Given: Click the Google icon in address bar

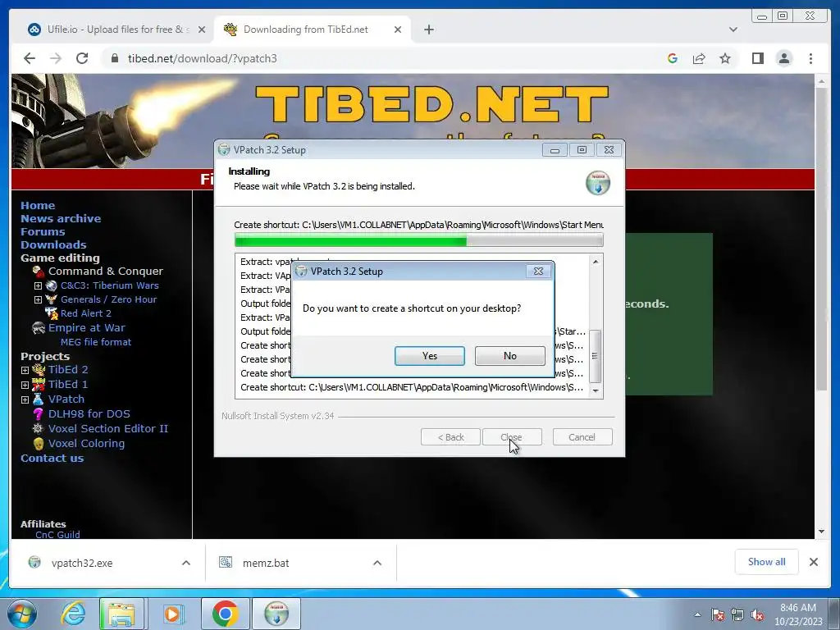Looking at the screenshot, I should coord(673,58).
